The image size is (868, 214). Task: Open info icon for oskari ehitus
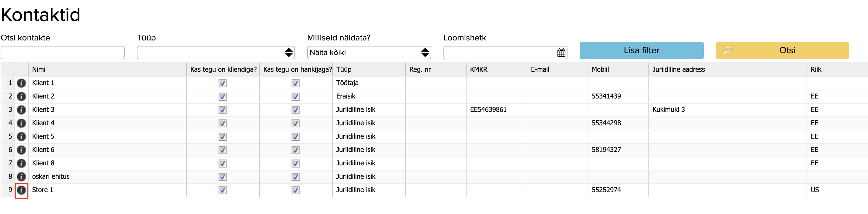click(x=22, y=177)
